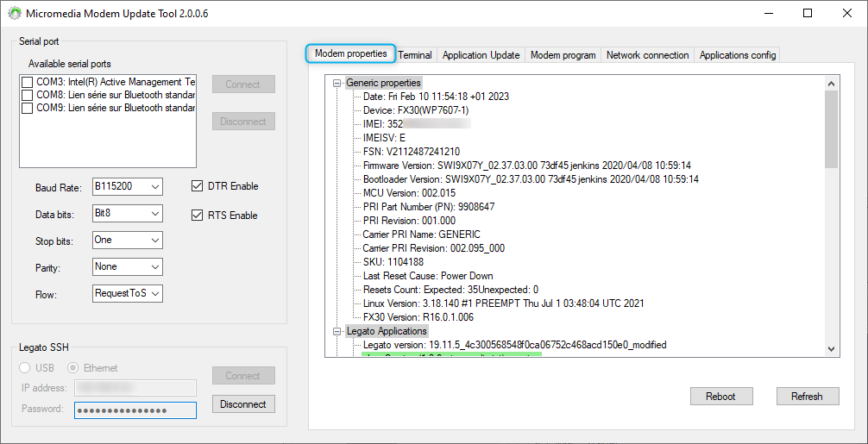
Task: Click the Micromedia app icon in title bar
Action: coord(15,14)
